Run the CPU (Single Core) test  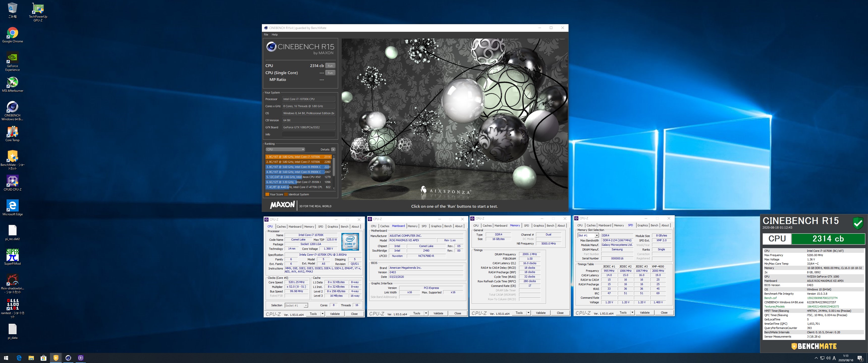[330, 73]
